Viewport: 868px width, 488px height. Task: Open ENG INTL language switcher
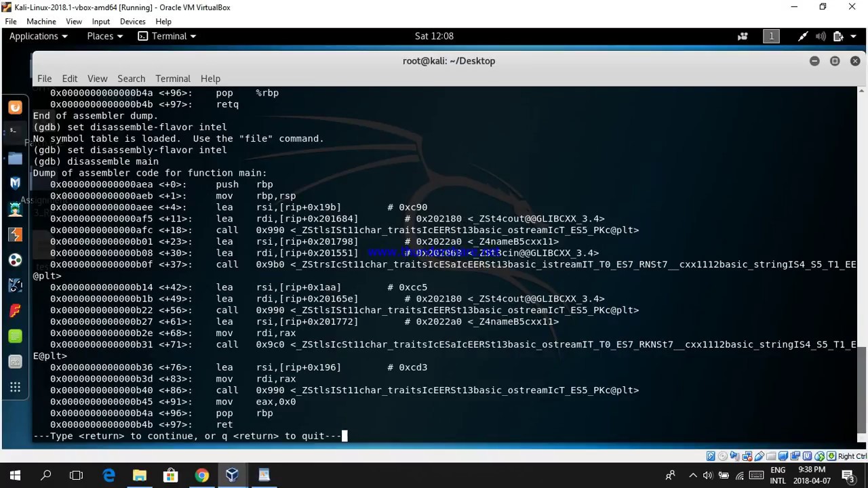click(778, 476)
